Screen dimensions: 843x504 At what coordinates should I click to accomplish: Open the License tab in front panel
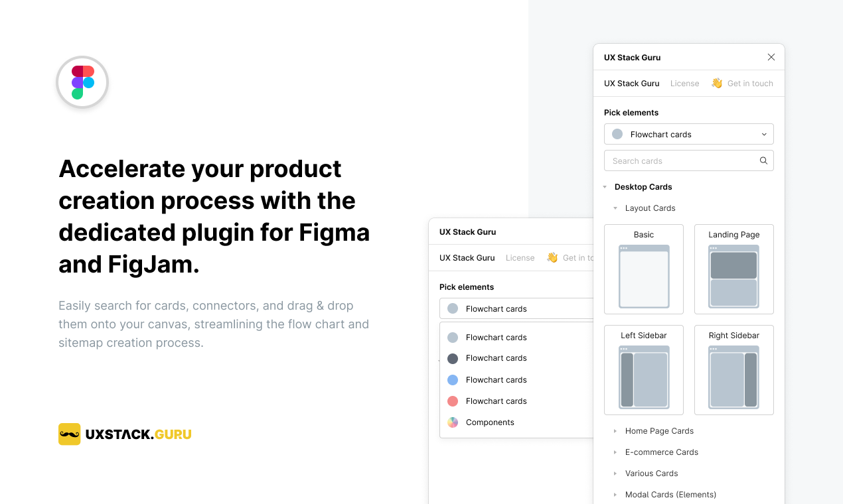[685, 84]
